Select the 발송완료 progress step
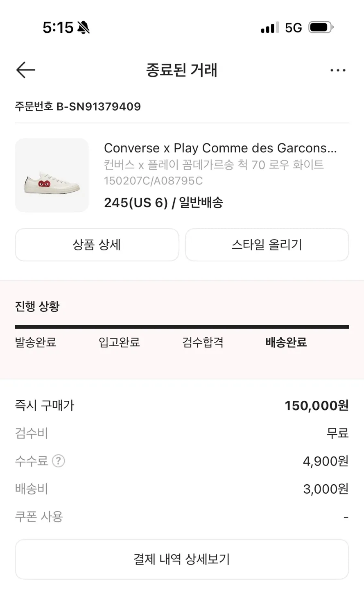Viewport: 364px width, 590px height. (36, 342)
